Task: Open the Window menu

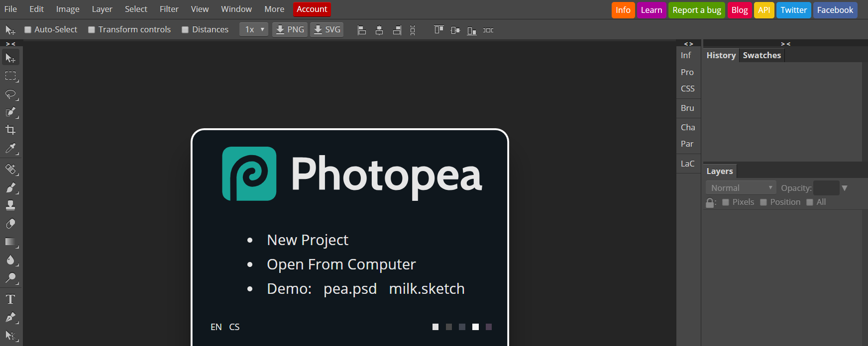Action: pyautogui.click(x=236, y=9)
